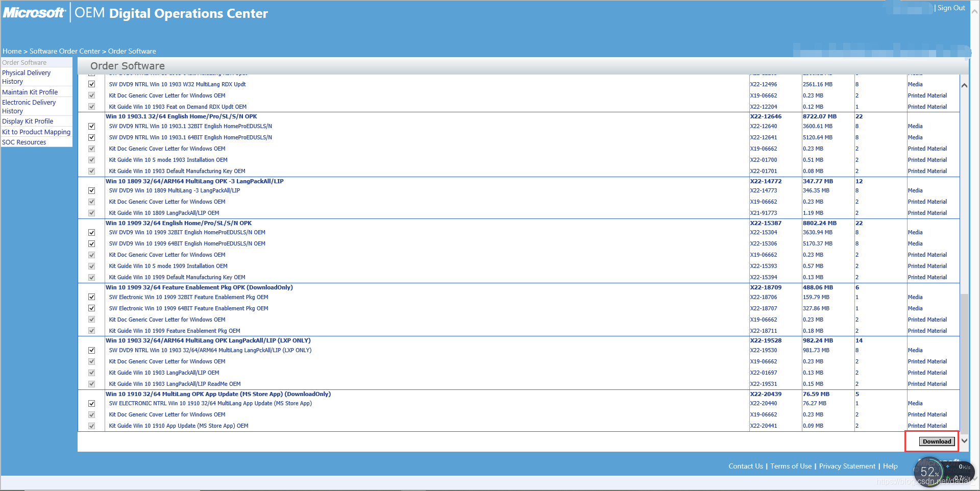The height and width of the screenshot is (491, 980).
Task: Toggle checkbox for 1903 32/64/ARM64 MultiLang LangPckAll/LIP (LXP ONLY)
Action: (x=92, y=350)
